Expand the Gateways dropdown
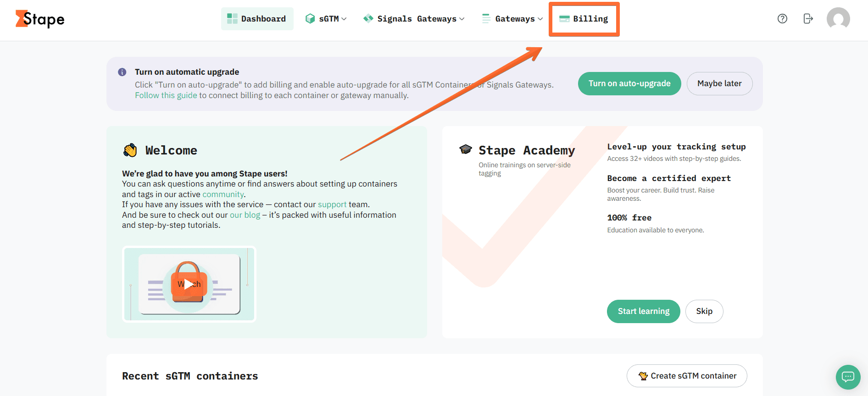 (x=540, y=18)
